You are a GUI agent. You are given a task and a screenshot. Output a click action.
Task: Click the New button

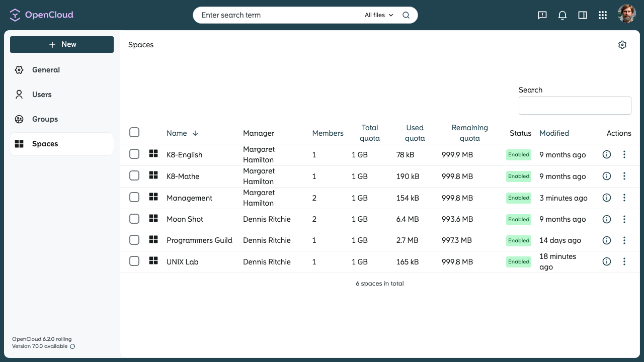(x=62, y=44)
